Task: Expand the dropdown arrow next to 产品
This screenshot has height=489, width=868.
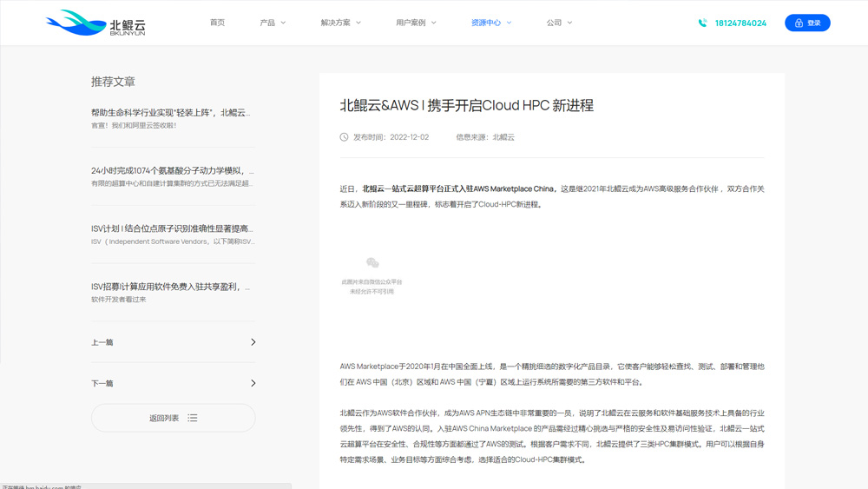Action: click(x=283, y=23)
